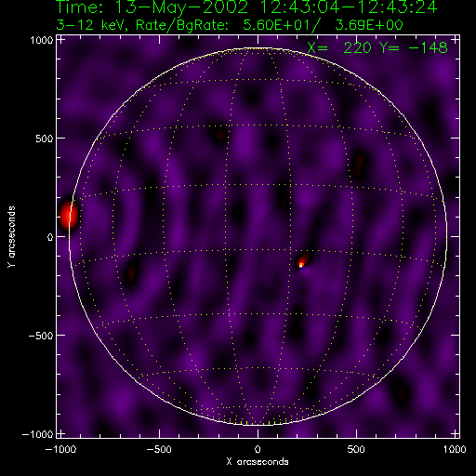This screenshot has width=476, height=476.
Task: Click the solar south pole of the grid
Action: (x=258, y=424)
